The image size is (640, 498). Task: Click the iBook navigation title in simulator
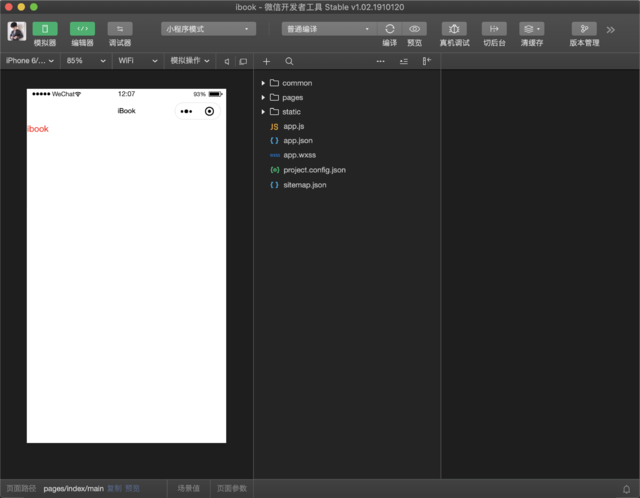click(x=127, y=111)
